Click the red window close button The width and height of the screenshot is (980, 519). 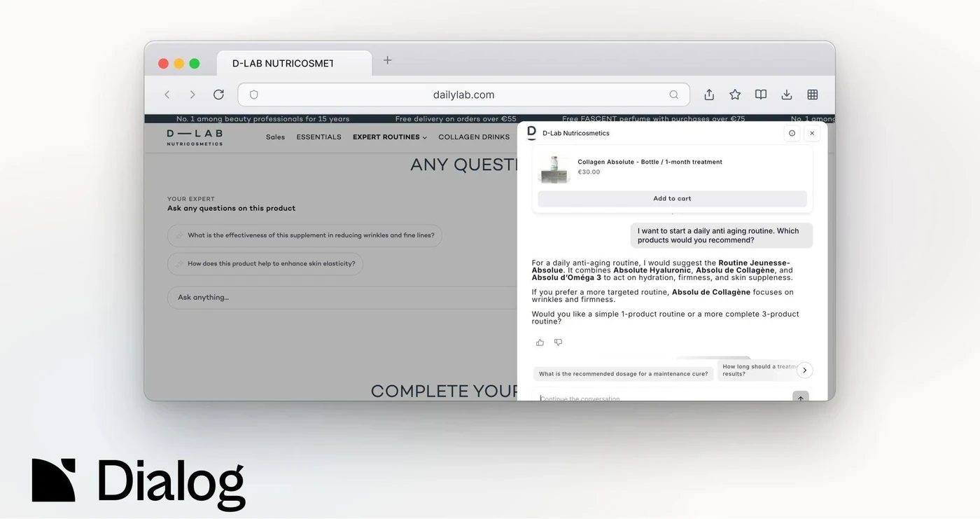[x=163, y=64]
